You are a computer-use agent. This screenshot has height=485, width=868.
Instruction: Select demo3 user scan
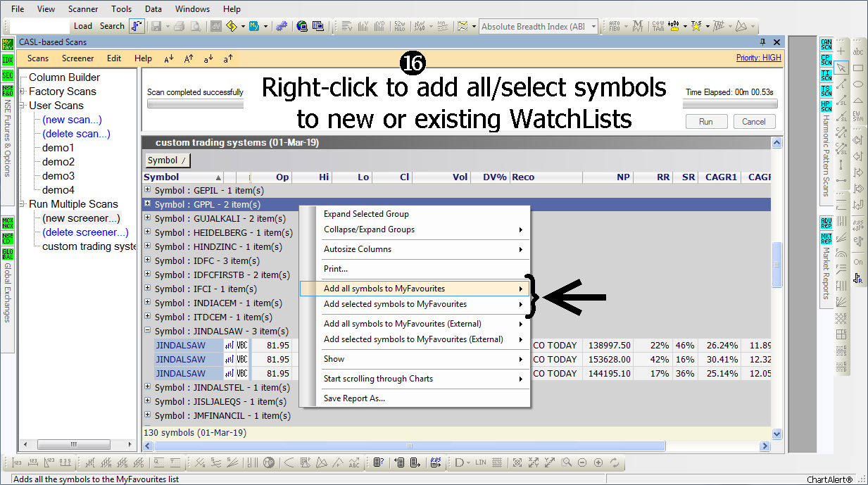click(x=58, y=176)
